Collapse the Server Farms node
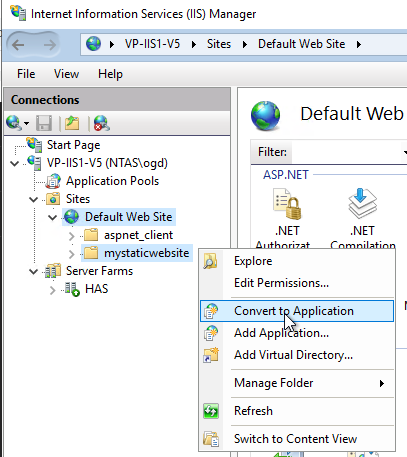The width and height of the screenshot is (407, 457). pos(34,271)
